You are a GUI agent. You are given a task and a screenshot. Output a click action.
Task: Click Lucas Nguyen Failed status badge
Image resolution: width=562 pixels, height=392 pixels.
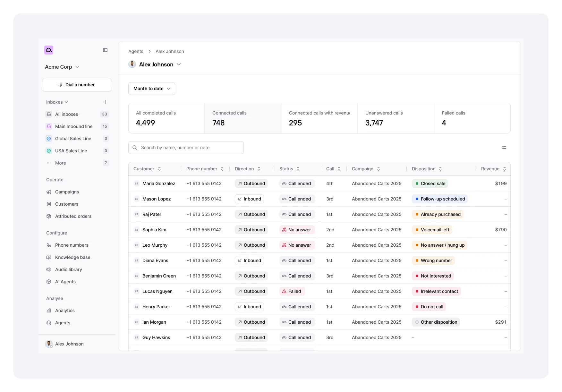292,291
